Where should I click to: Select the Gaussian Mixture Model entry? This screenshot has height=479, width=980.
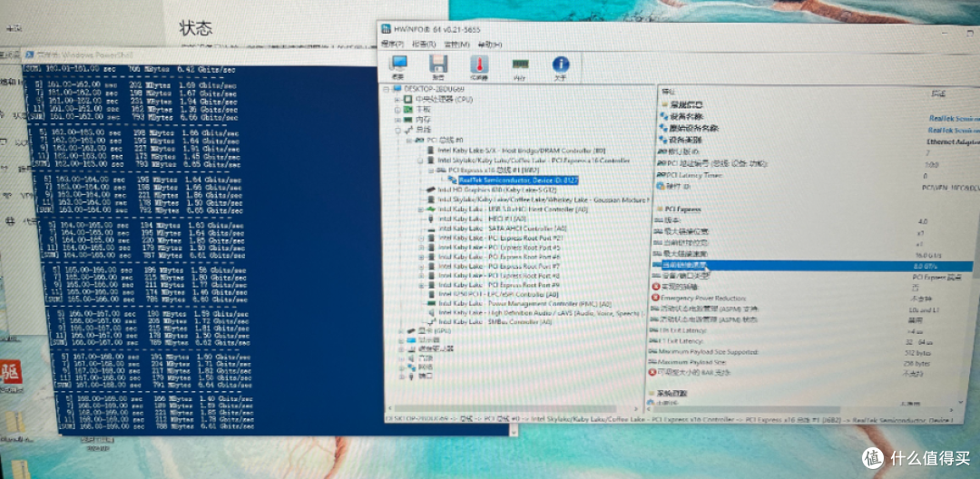coord(544,200)
